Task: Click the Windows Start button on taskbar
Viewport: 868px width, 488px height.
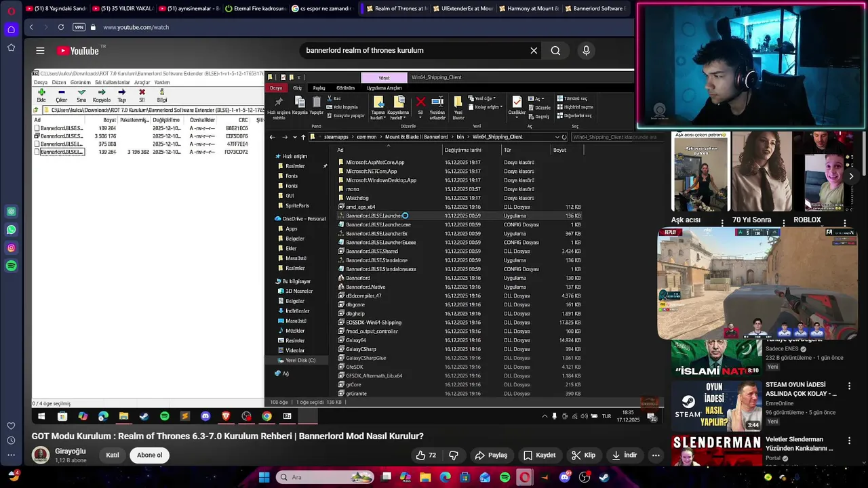Action: (x=264, y=477)
